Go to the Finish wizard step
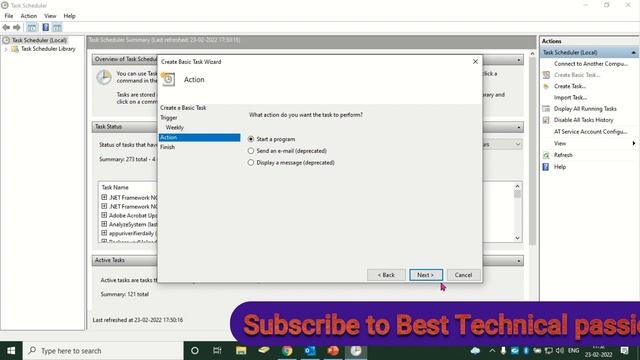 click(167, 147)
